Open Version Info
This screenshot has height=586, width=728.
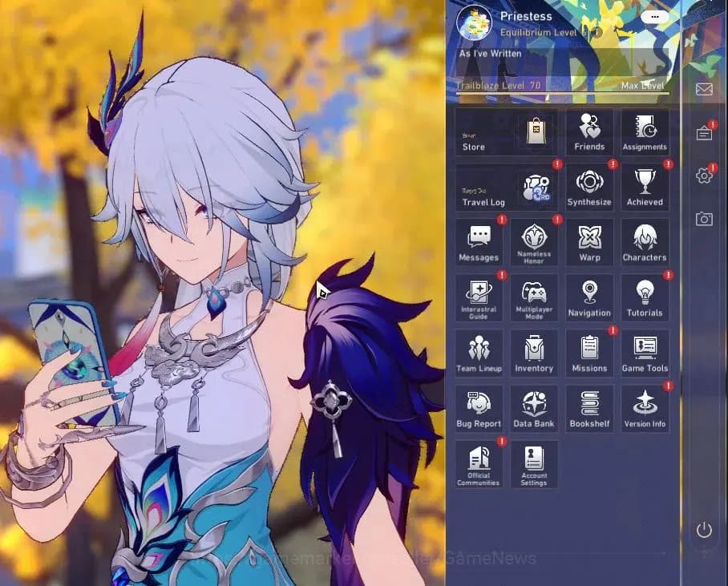coord(645,409)
